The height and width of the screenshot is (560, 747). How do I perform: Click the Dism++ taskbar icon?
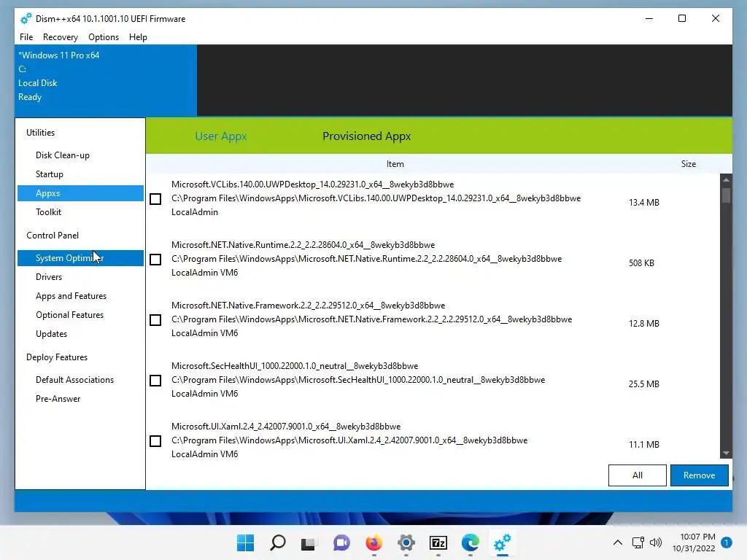click(x=503, y=542)
